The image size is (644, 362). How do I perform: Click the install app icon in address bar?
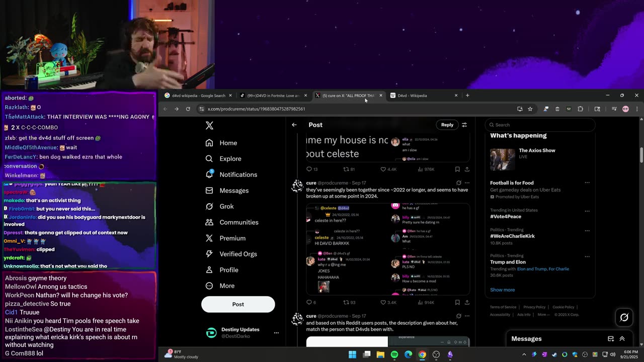coord(520,109)
